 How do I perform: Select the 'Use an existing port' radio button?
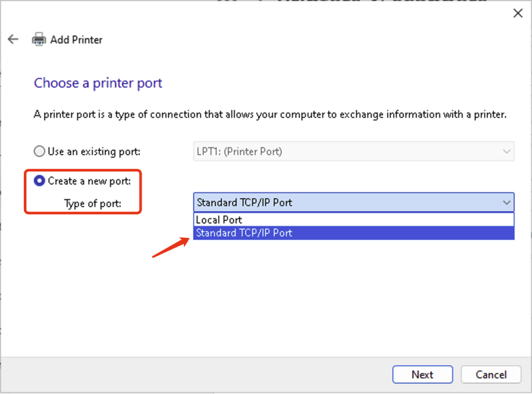point(39,152)
